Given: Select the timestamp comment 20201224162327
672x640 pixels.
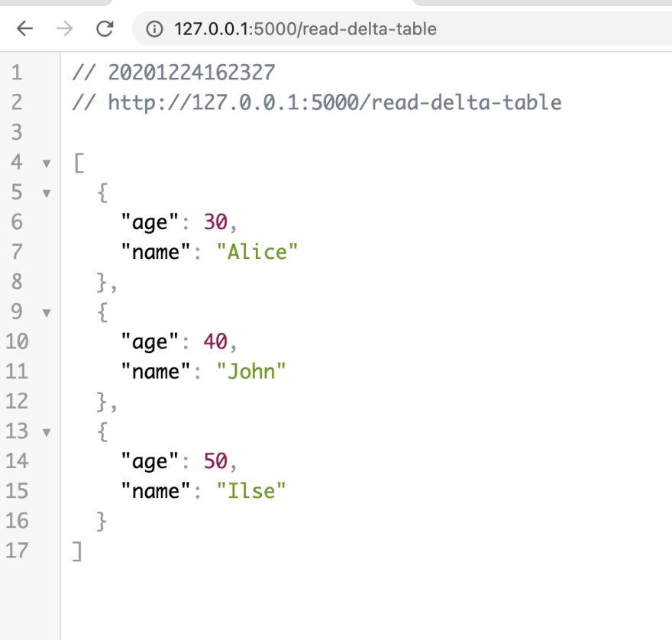Looking at the screenshot, I should (191, 73).
